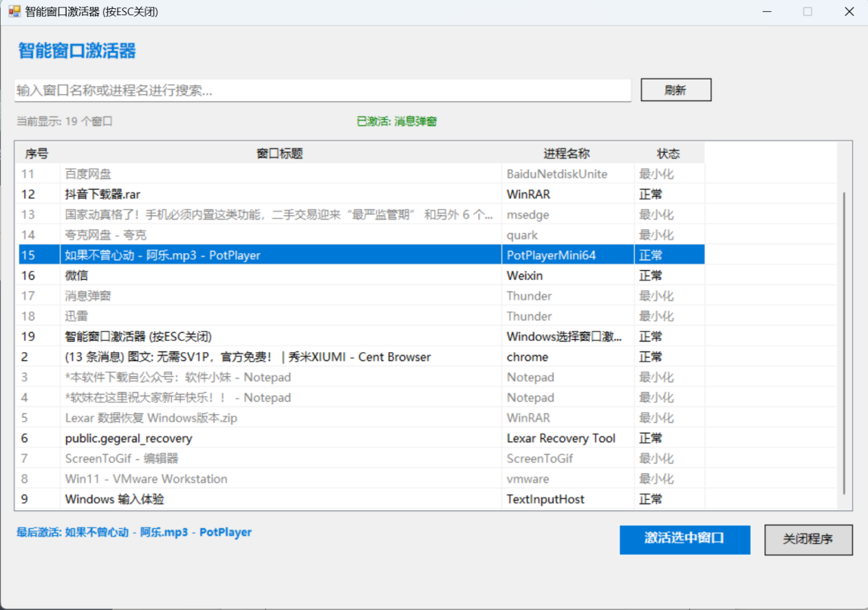Select the 抖音下载器.rar row
Screen dimensions: 868x610
[362, 194]
